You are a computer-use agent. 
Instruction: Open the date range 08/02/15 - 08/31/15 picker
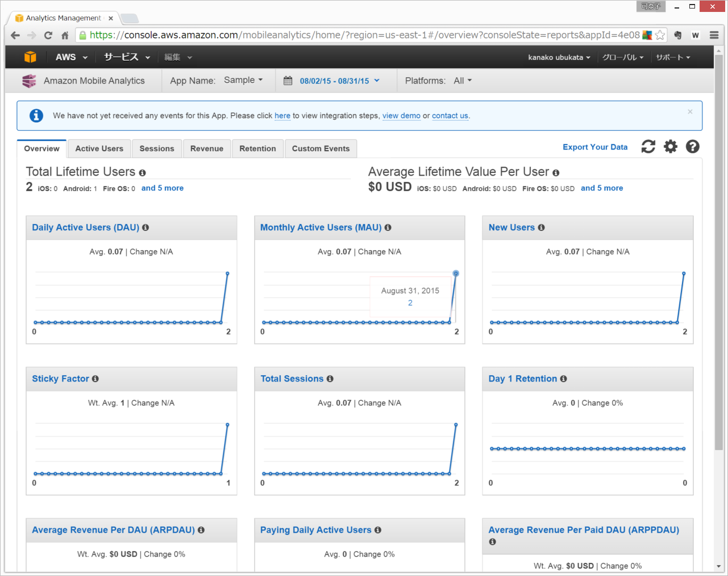334,81
